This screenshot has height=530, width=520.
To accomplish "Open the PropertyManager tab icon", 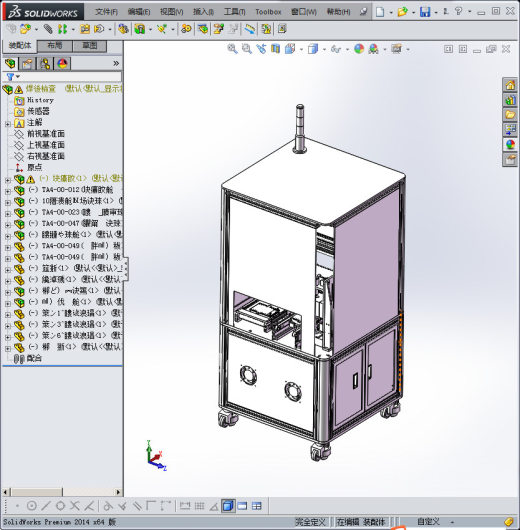I will 28,64.
